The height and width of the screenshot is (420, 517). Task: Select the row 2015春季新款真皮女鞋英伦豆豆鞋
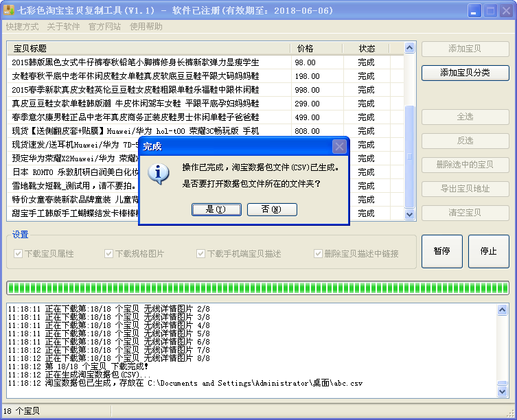tap(206, 90)
